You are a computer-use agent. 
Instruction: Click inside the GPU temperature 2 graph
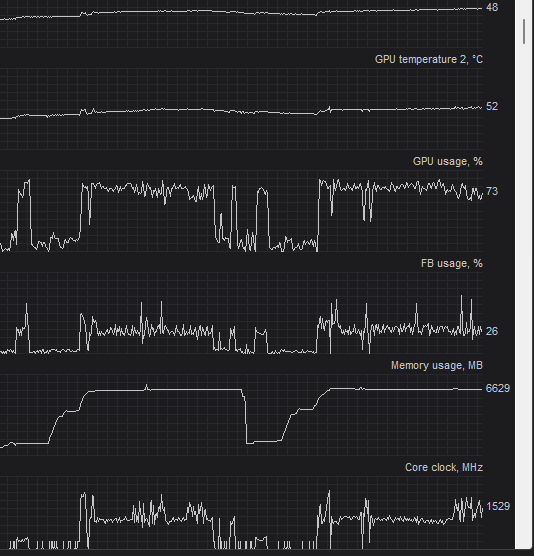pyautogui.click(x=241, y=109)
